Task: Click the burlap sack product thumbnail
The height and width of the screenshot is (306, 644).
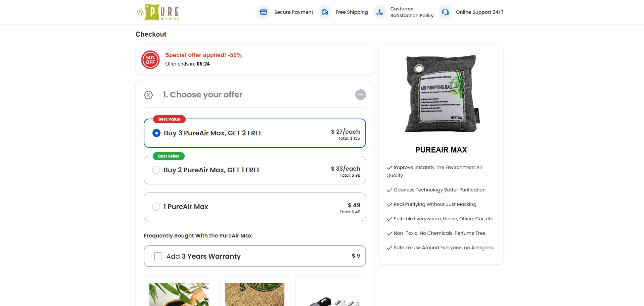Action: pos(255,294)
